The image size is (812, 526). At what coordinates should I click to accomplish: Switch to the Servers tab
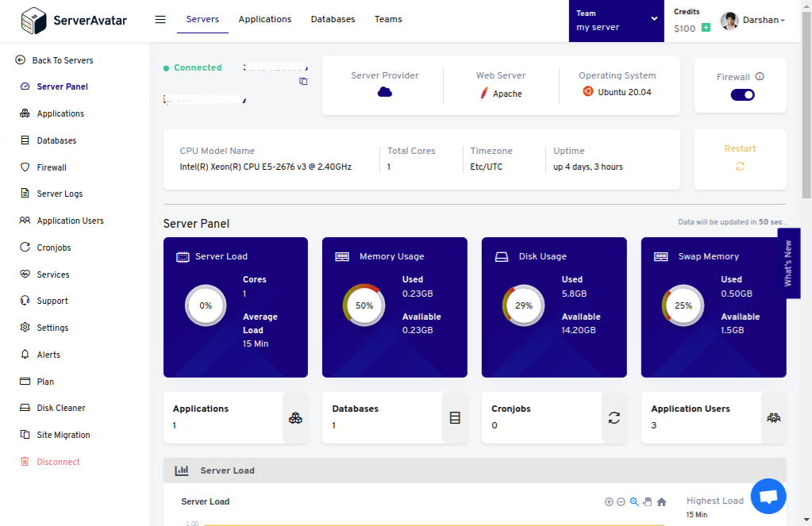tap(202, 19)
